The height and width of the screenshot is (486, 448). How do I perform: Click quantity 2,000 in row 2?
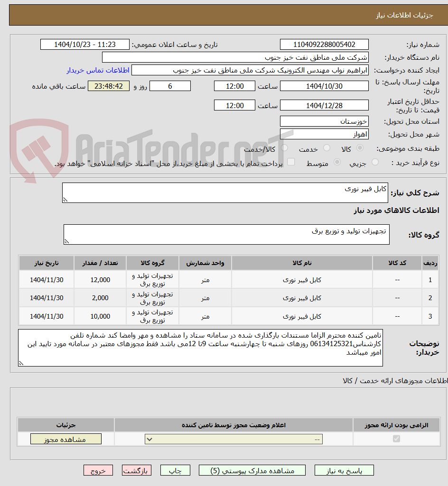pyautogui.click(x=100, y=298)
